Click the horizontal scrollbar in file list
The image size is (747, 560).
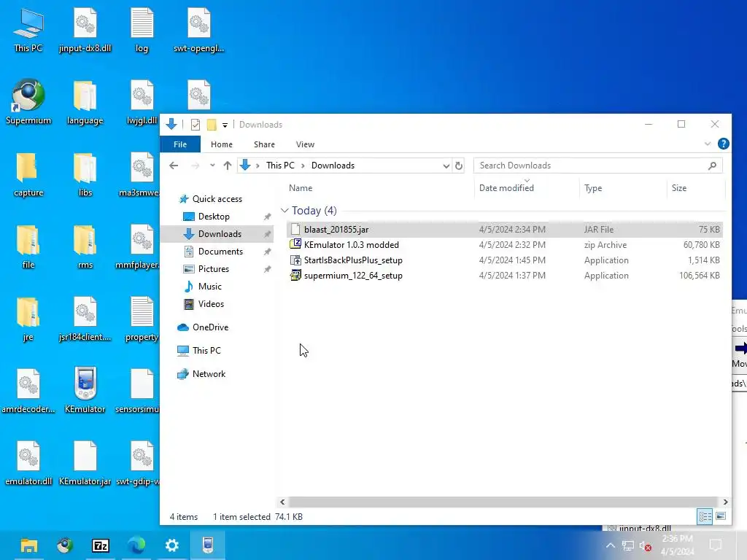pyautogui.click(x=503, y=502)
